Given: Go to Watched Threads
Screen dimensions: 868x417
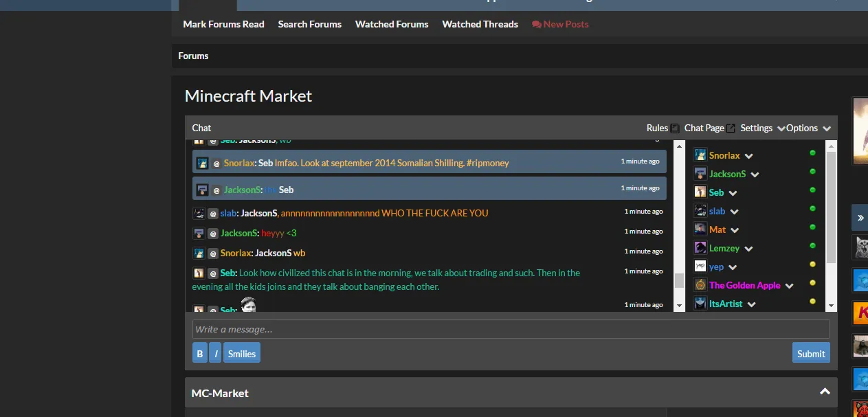Looking at the screenshot, I should coord(480,24).
